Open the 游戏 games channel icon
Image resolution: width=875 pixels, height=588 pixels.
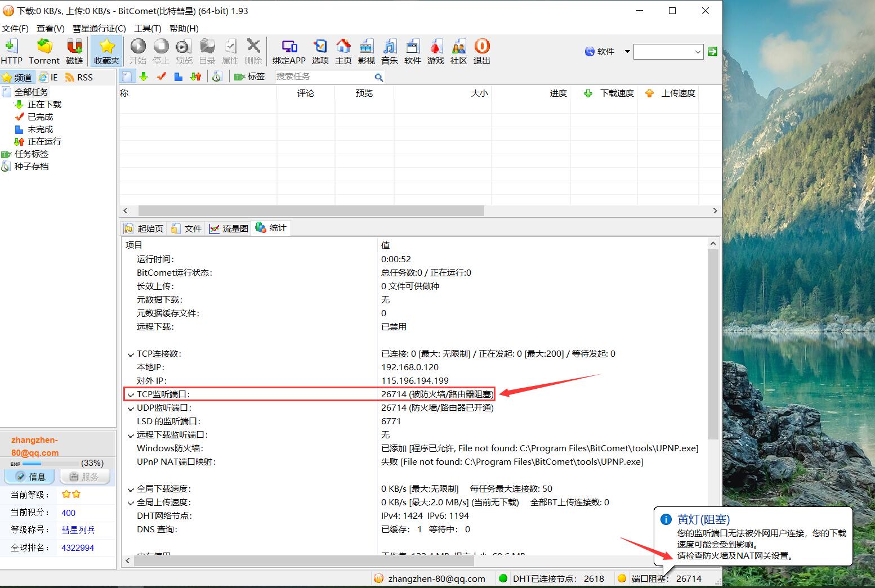tap(436, 52)
